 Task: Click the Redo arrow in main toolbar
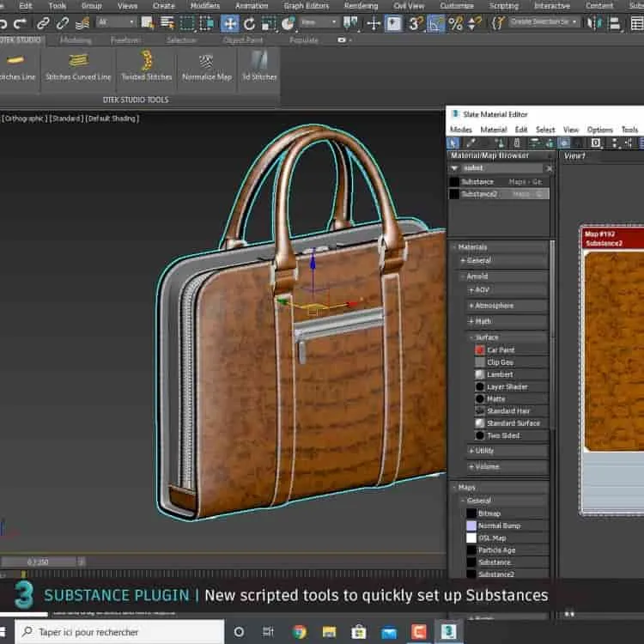click(20, 23)
